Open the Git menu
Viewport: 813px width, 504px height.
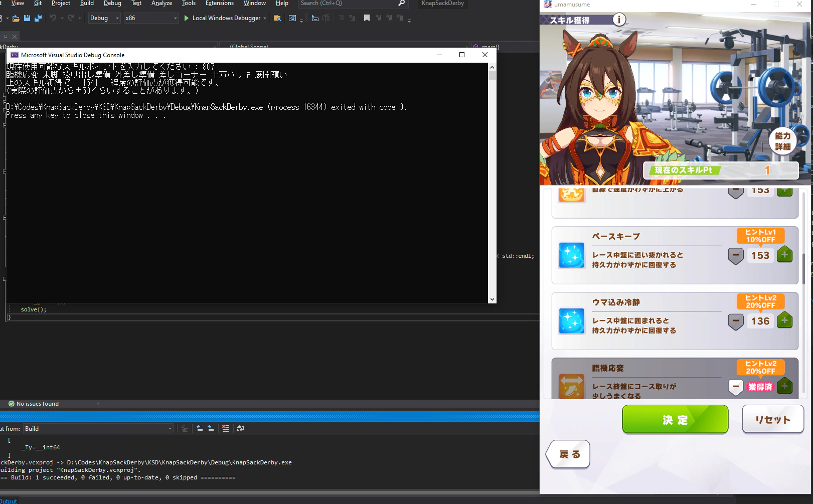tap(38, 3)
